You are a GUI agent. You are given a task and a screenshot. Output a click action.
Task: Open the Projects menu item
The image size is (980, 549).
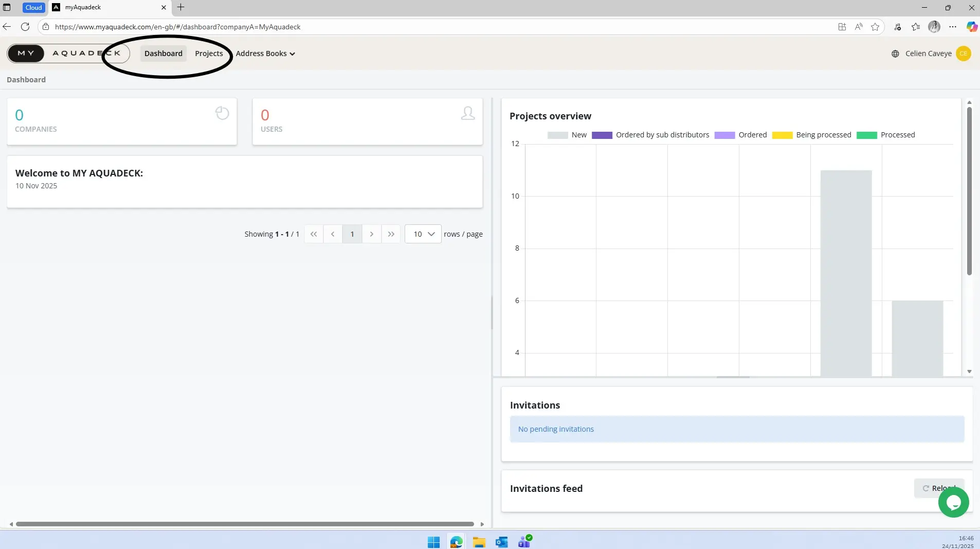(x=209, y=54)
